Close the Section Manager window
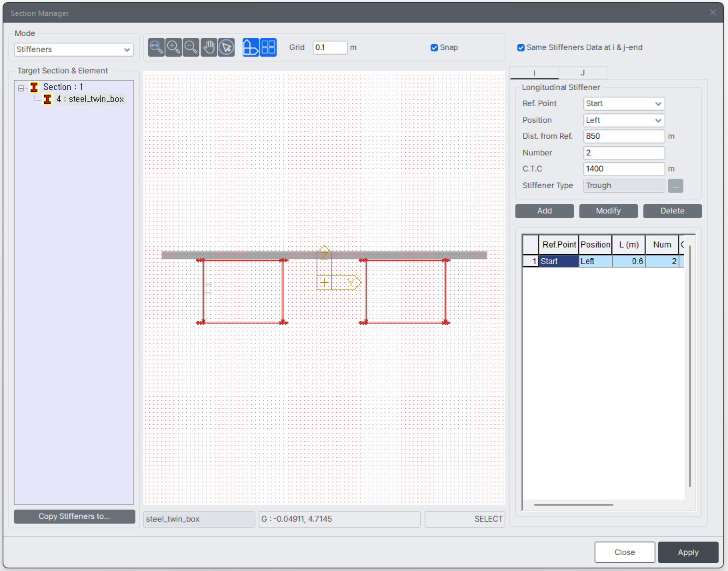Viewport: 728px width, 571px height. (x=713, y=13)
